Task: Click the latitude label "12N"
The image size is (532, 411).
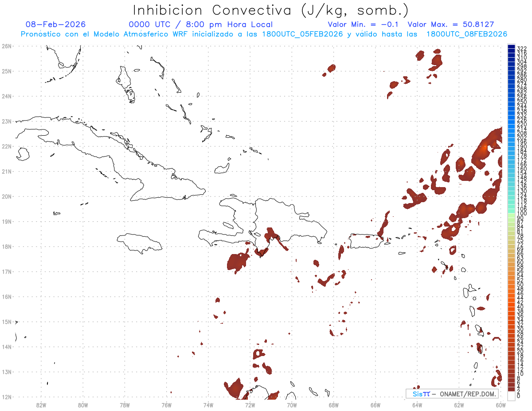Action: (x=7, y=397)
